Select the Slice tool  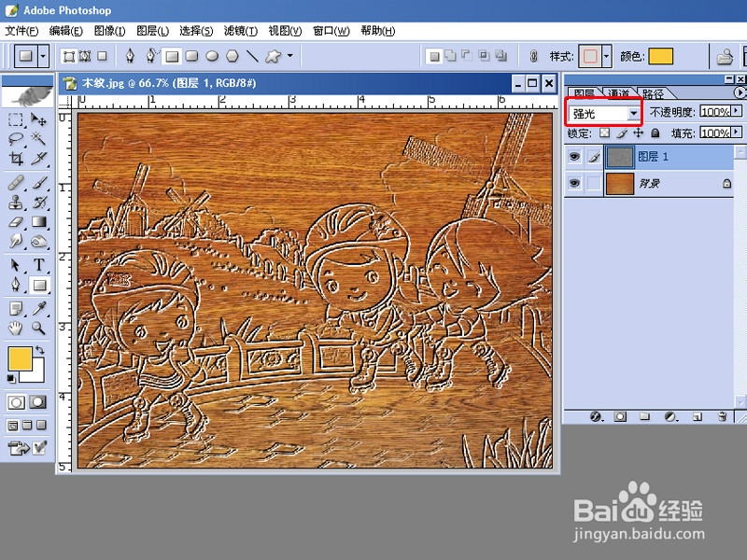(38, 158)
